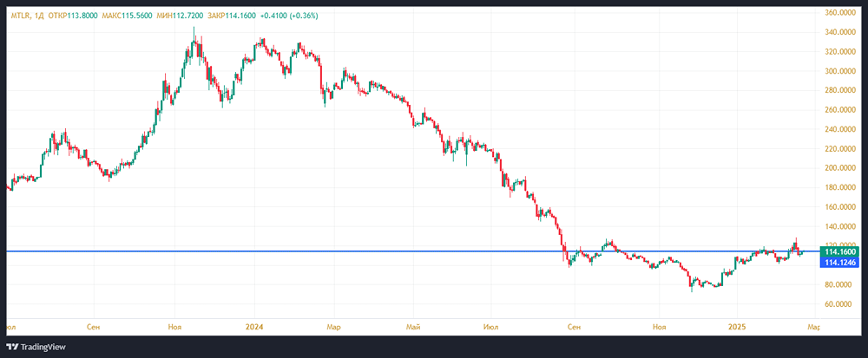Click the green 114.1600 current price tag
868x358 pixels.
[x=840, y=251]
